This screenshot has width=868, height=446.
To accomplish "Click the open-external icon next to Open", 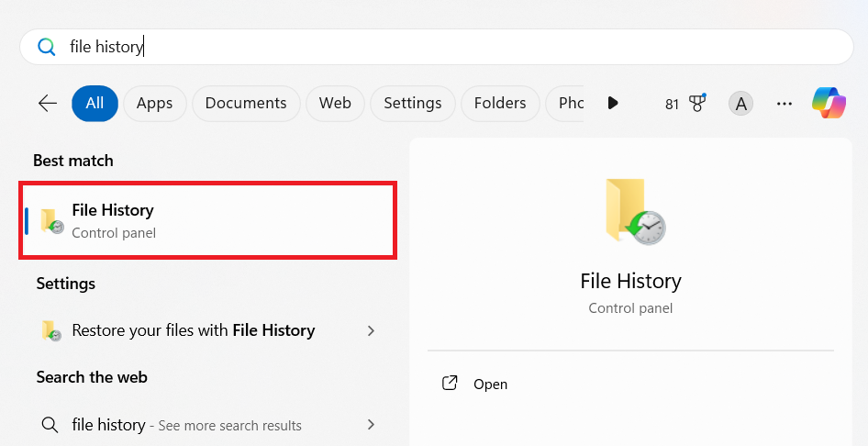I will click(x=450, y=384).
